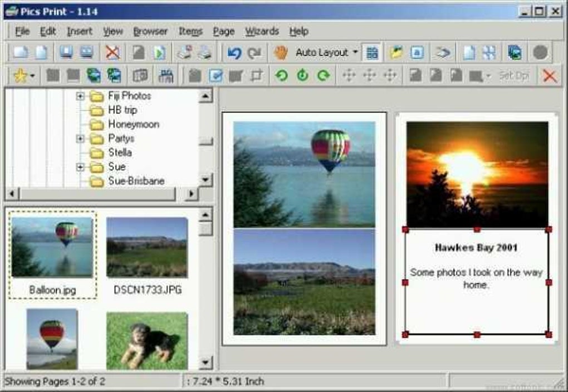Select the Fiji Photos folder label

tap(129, 96)
